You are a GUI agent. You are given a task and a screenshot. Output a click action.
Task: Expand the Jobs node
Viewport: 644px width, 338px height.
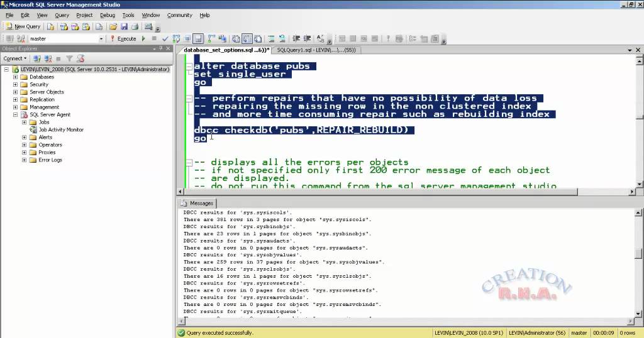click(x=25, y=123)
